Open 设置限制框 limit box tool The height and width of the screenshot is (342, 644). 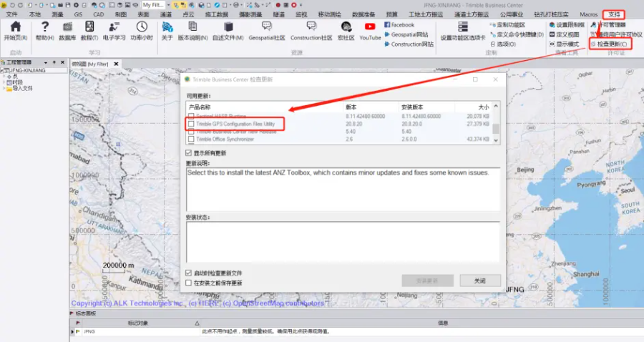[x=567, y=25]
